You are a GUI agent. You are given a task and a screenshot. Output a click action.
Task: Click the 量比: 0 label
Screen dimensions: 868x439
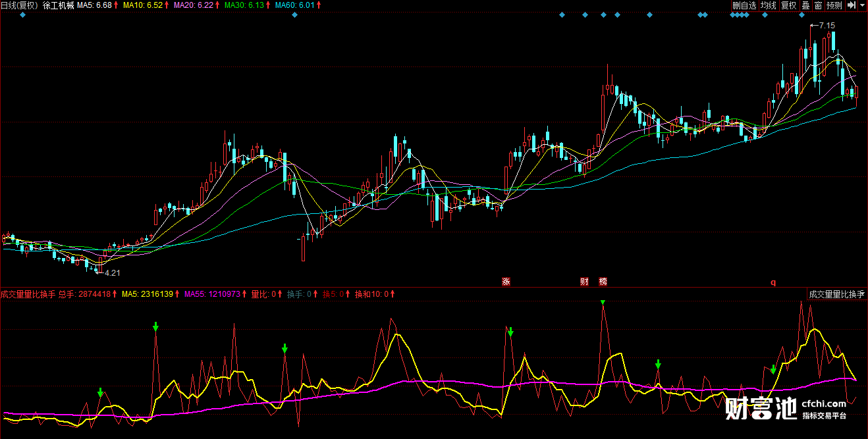[x=263, y=294]
